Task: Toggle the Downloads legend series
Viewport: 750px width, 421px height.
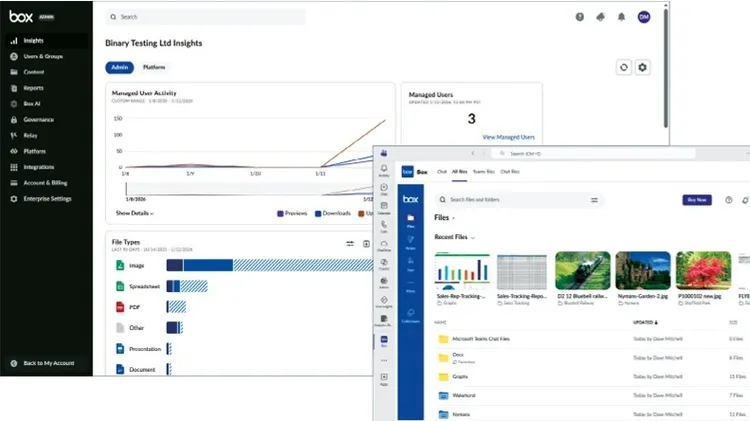Action: click(335, 213)
